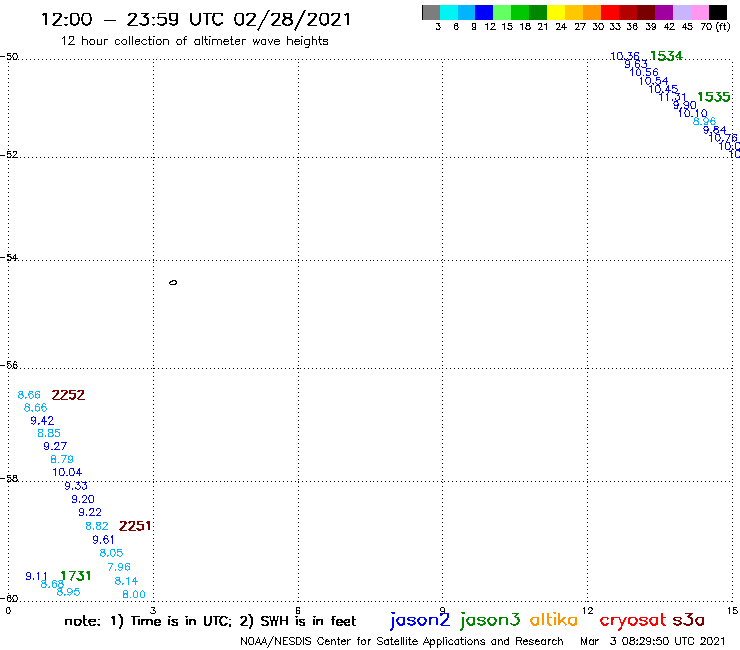
Task: Select the wave height value 10.04
Action: pyautogui.click(x=67, y=472)
